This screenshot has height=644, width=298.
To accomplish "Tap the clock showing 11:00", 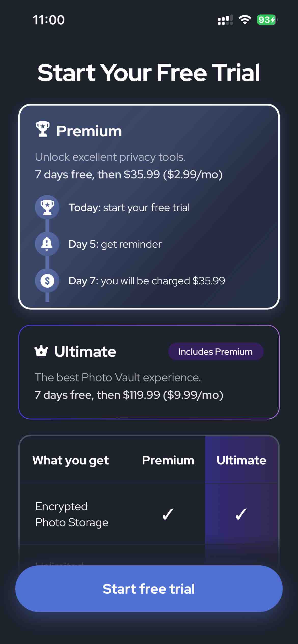I will pyautogui.click(x=49, y=20).
